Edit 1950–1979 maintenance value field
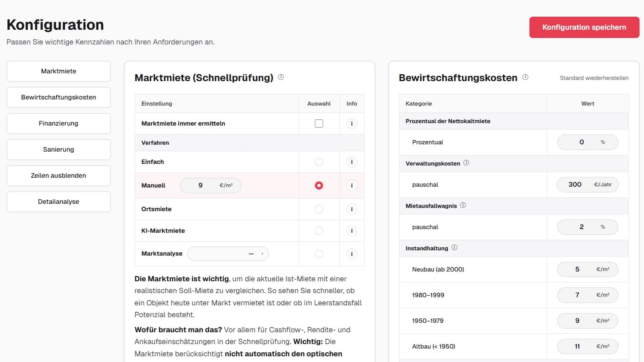Viewport: 644px width, 362px height. (x=587, y=321)
